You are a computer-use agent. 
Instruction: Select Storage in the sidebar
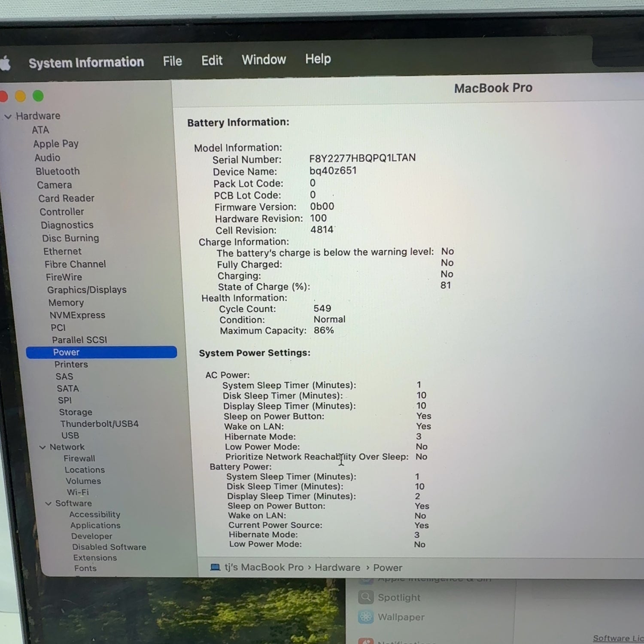tap(76, 412)
